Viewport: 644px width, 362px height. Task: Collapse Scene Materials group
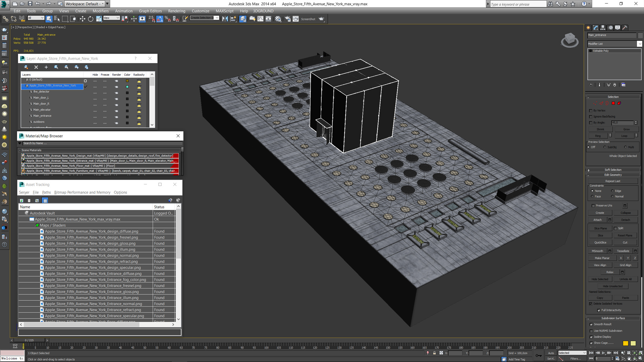click(x=20, y=150)
